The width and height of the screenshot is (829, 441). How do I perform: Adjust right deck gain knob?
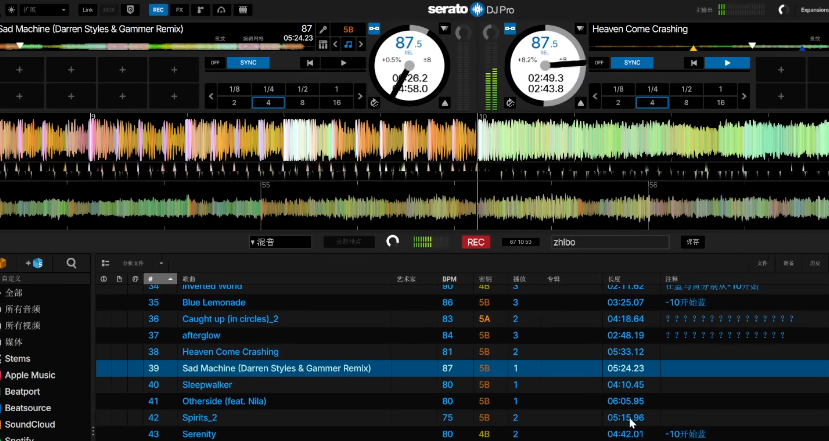click(491, 33)
